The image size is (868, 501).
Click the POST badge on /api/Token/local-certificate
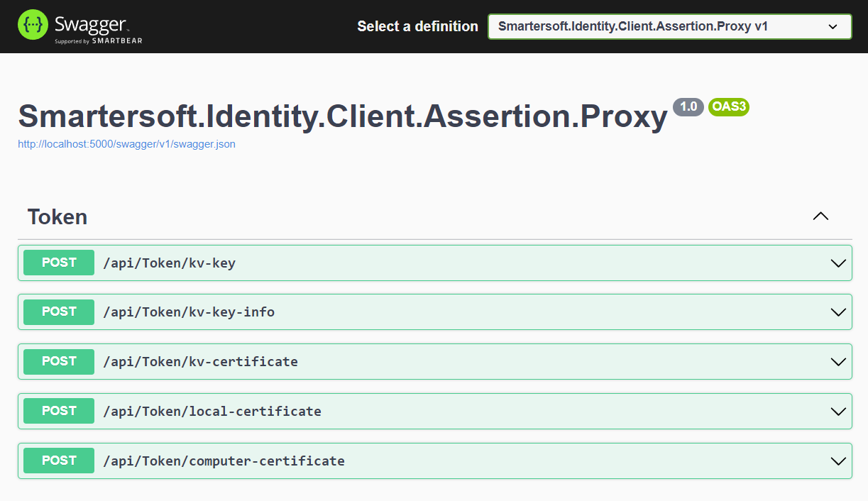pyautogui.click(x=58, y=411)
